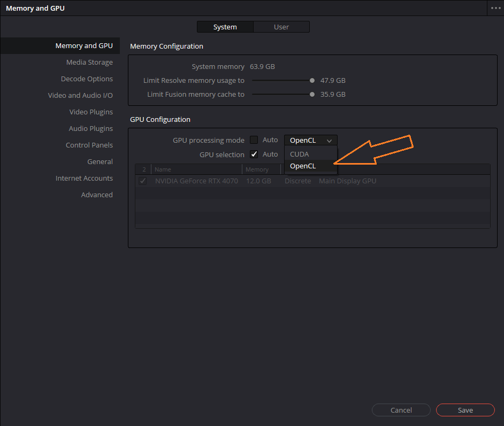The image size is (504, 426).
Task: Switch to the System tab
Action: (x=225, y=27)
